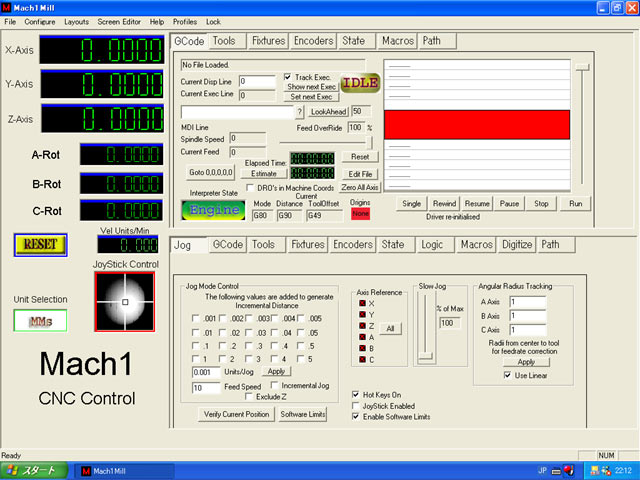Toggle X axis reference LED

tap(362, 303)
